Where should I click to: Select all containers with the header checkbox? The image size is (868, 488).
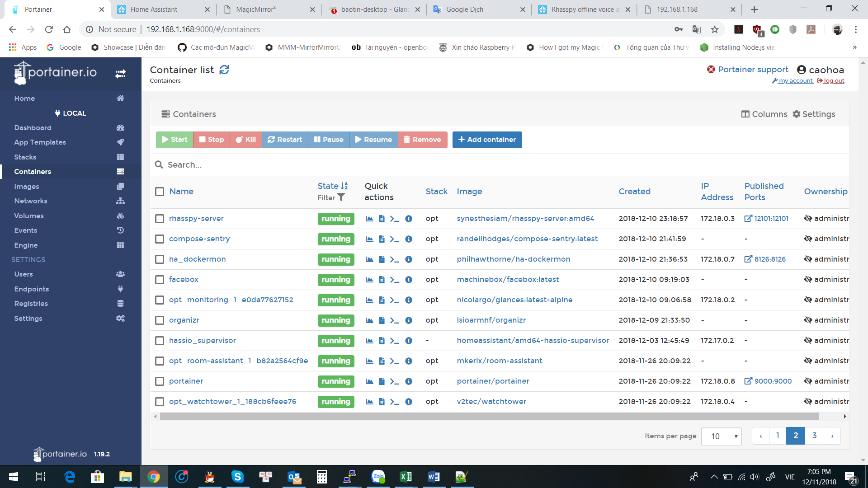(x=159, y=192)
